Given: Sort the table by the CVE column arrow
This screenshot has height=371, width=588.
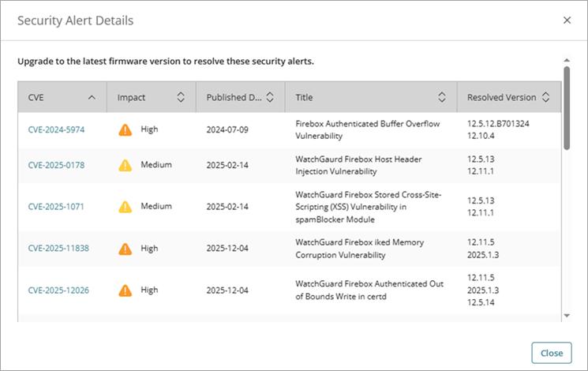Looking at the screenshot, I should [92, 98].
